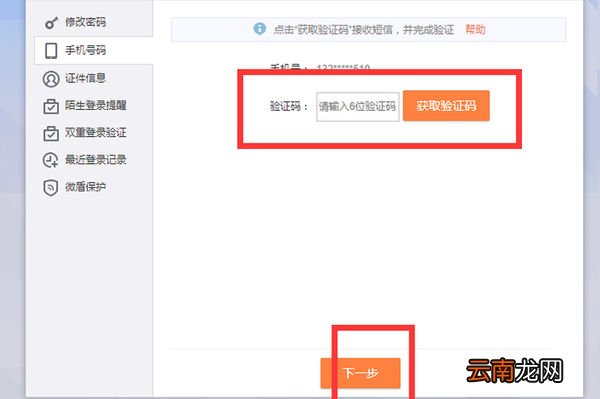The width and height of the screenshot is (600, 399).
Task: Click the blue info icon in the notice bar
Action: pos(259,29)
